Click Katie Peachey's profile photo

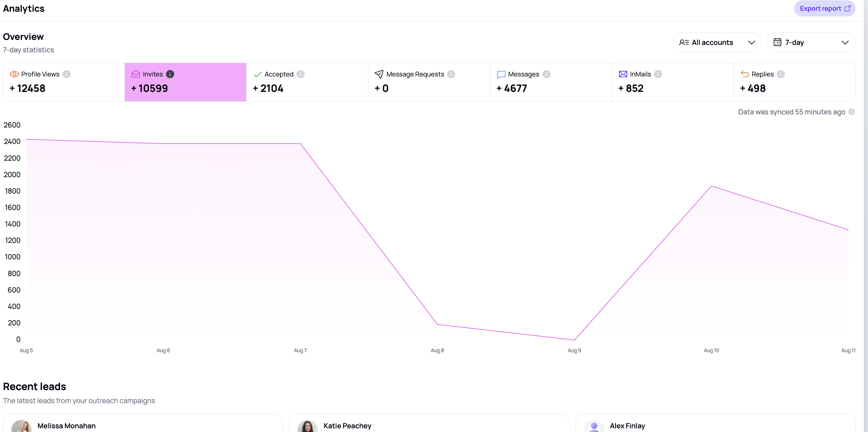[307, 426]
